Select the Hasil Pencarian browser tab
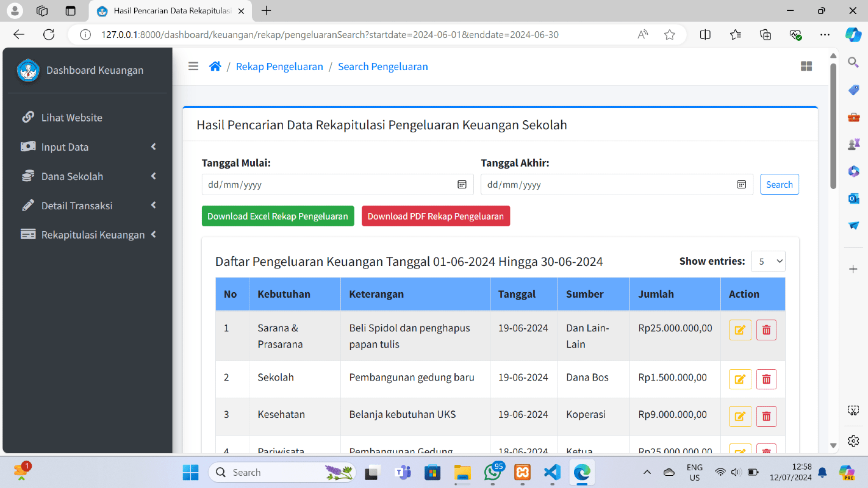This screenshot has height=488, width=868. [170, 11]
